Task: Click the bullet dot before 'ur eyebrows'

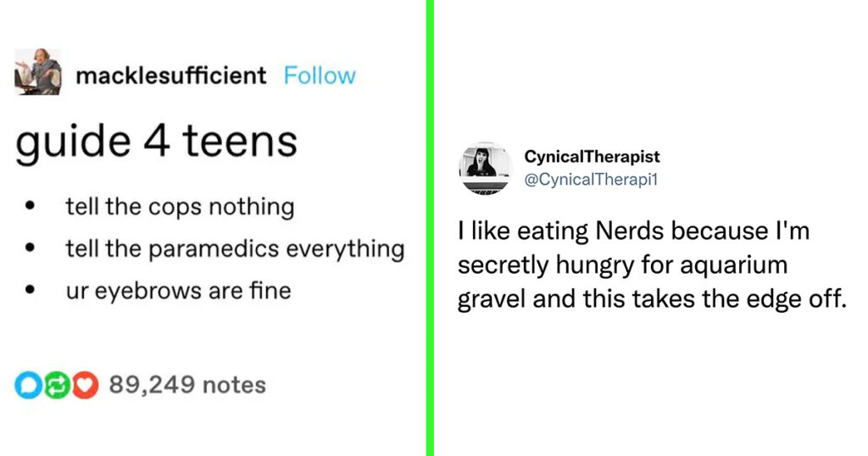Action: click(30, 289)
